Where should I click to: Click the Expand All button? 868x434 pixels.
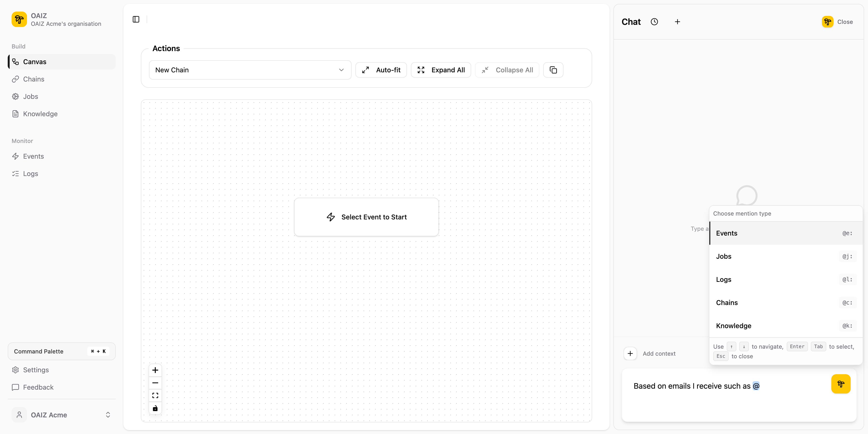point(441,70)
